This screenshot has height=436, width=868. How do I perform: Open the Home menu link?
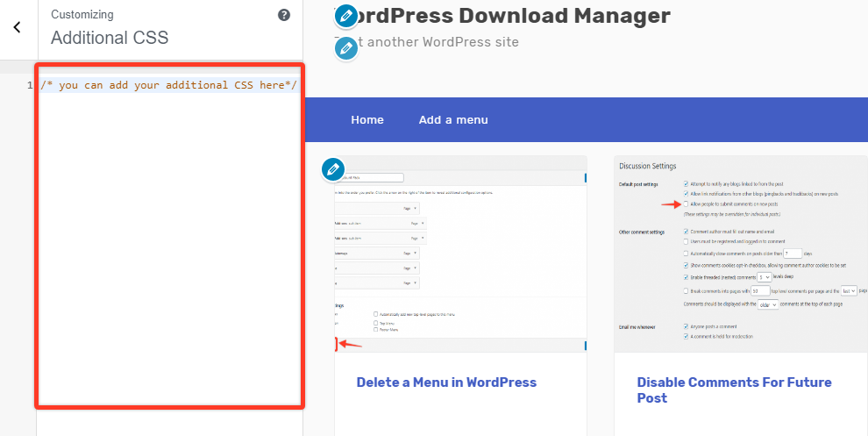[x=367, y=119]
